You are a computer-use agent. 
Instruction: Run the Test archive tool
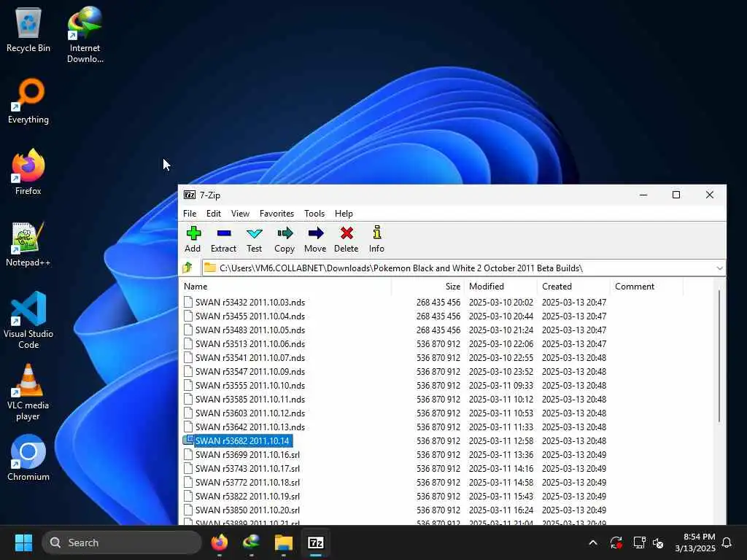[255, 239]
